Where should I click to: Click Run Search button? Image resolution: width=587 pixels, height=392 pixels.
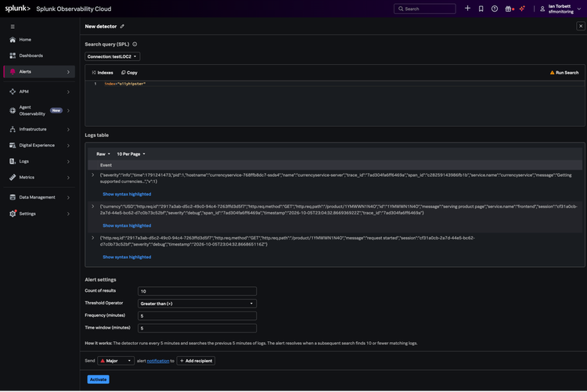click(x=564, y=73)
